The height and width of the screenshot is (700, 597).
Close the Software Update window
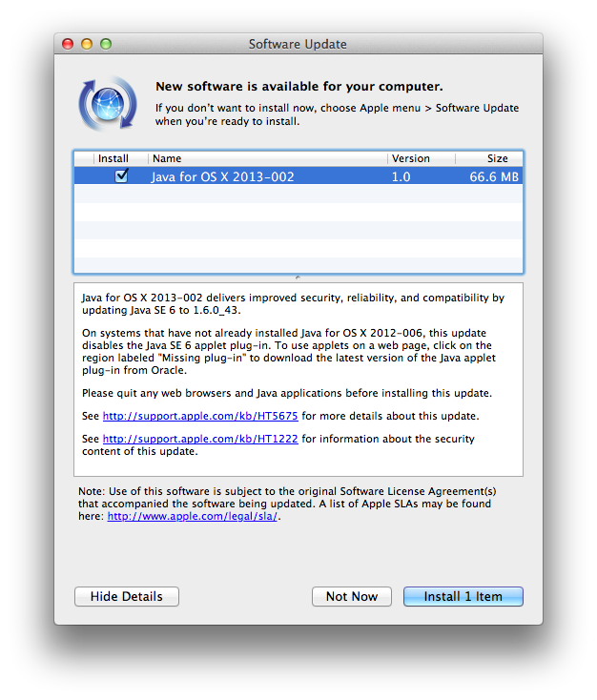pos(68,44)
